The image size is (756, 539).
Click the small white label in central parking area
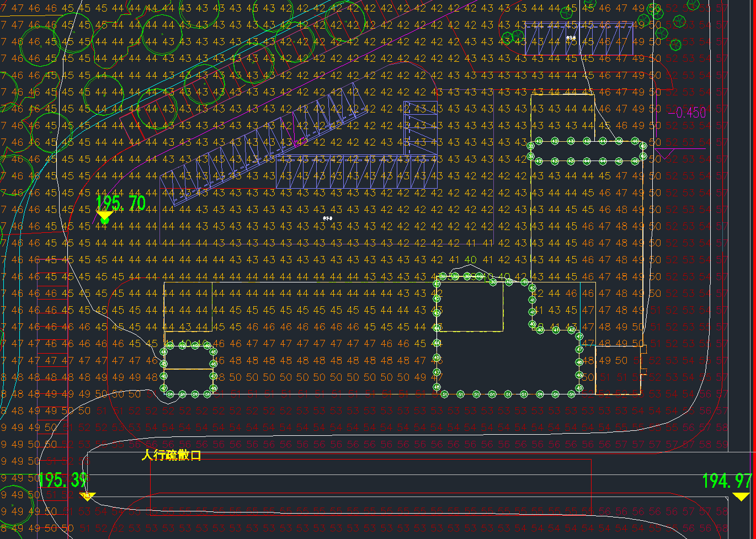328,218
